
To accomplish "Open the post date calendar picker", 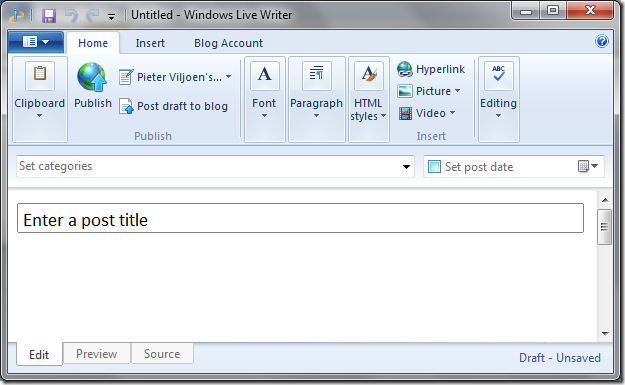I will pyautogui.click(x=588, y=166).
